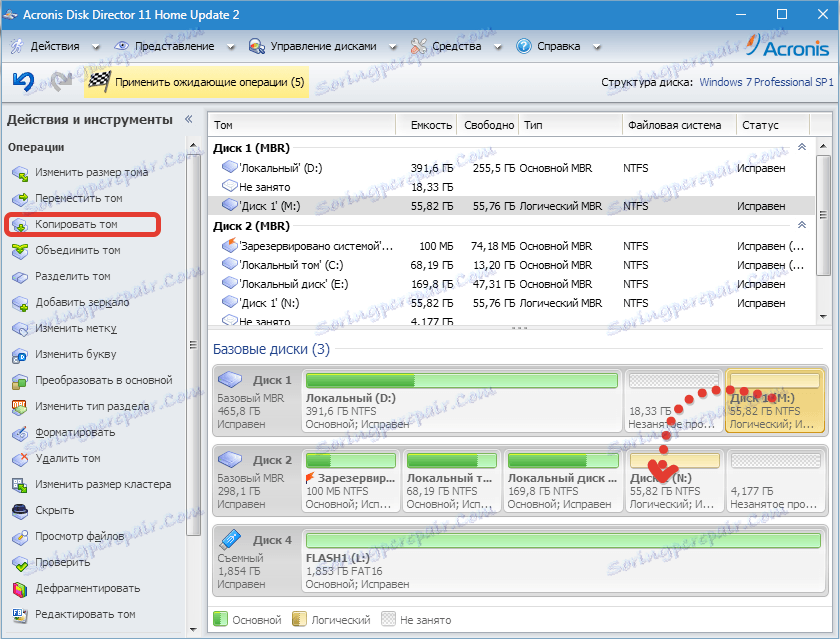Select the Не занято 18,33 ГБ row
Viewport: 840px width, 639px height.
(x=512, y=187)
